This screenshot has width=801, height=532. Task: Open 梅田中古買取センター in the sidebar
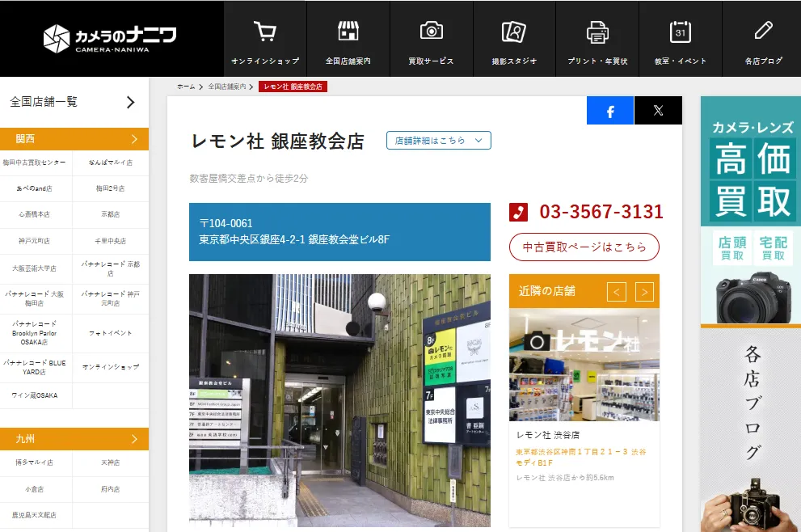pos(34,163)
